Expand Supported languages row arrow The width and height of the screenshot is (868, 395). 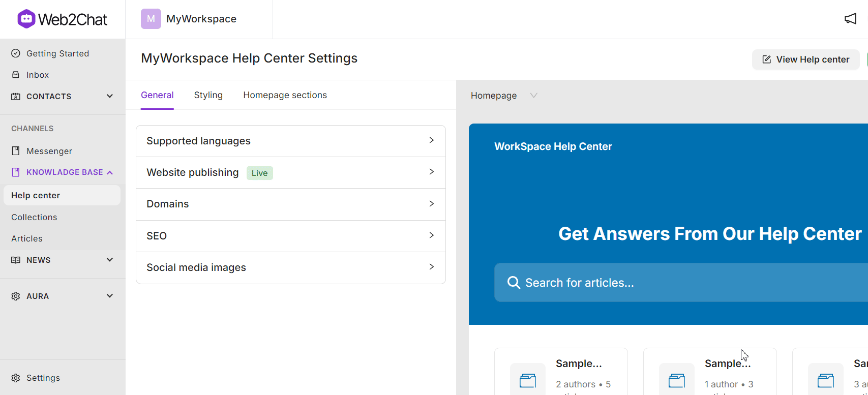(431, 140)
